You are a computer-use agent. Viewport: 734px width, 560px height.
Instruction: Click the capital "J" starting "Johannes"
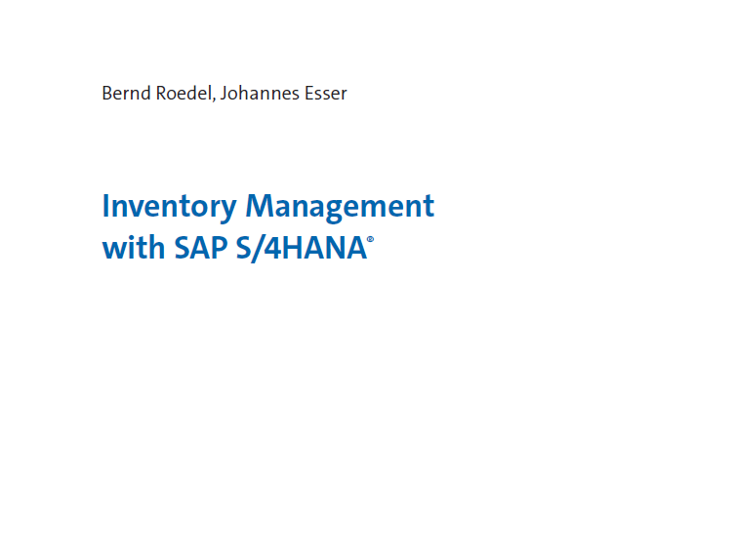coord(216,94)
